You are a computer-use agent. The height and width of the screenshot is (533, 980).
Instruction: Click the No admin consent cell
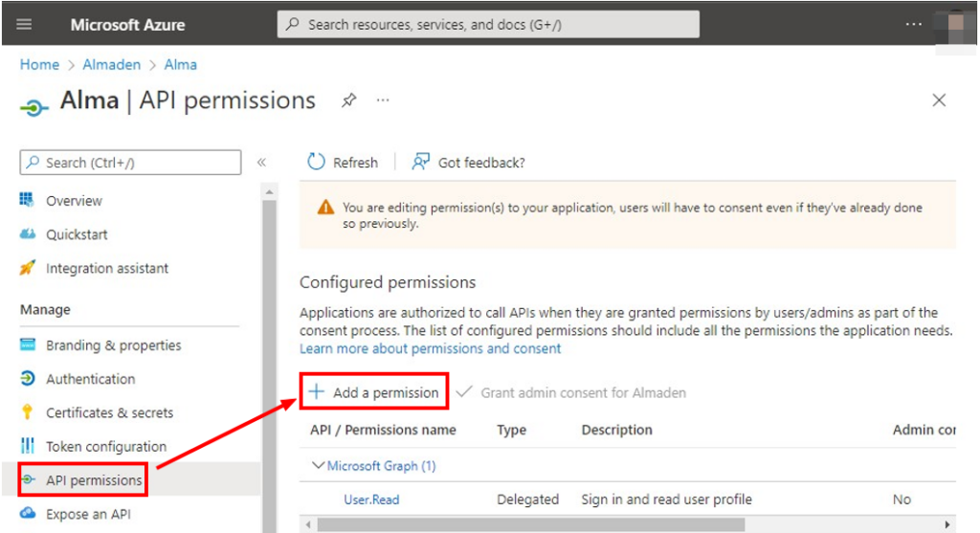(902, 500)
